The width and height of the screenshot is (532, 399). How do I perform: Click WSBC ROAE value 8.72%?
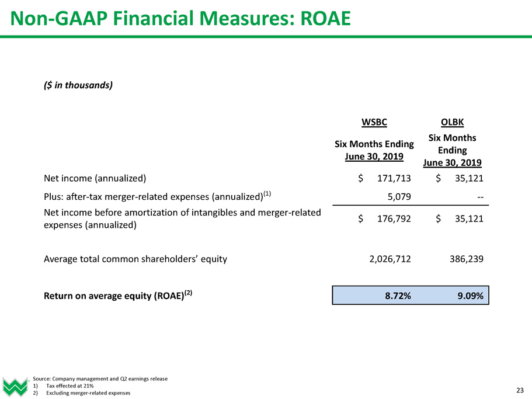(398, 296)
